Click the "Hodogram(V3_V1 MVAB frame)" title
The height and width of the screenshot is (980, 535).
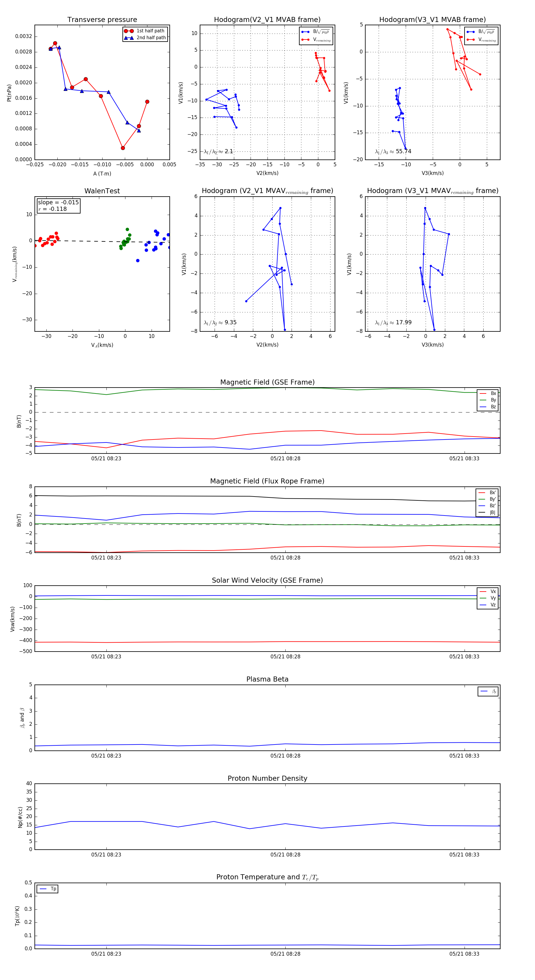[x=432, y=20]
